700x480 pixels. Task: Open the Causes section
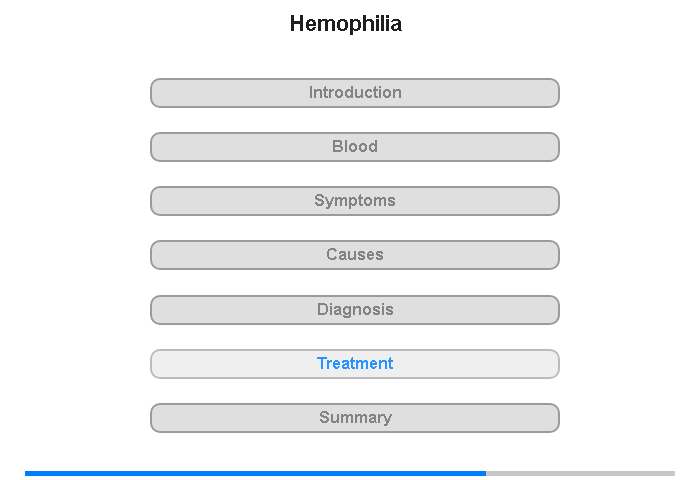click(x=355, y=255)
